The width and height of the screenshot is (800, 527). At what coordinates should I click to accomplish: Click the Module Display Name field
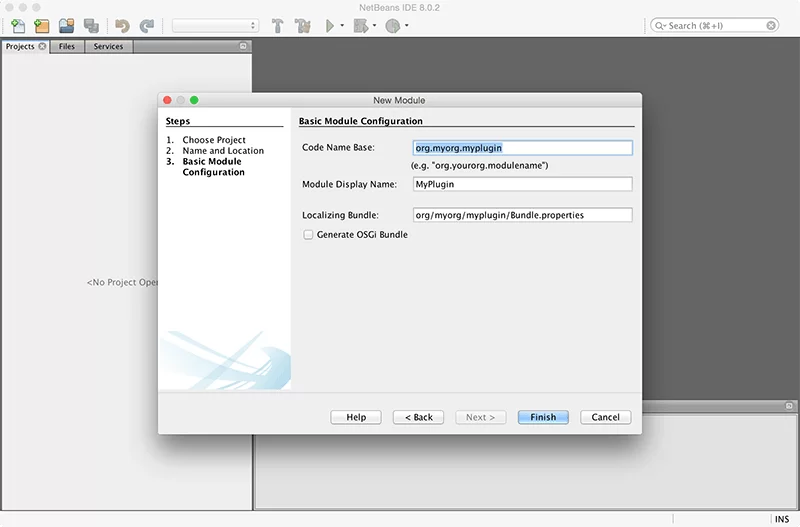(x=522, y=184)
